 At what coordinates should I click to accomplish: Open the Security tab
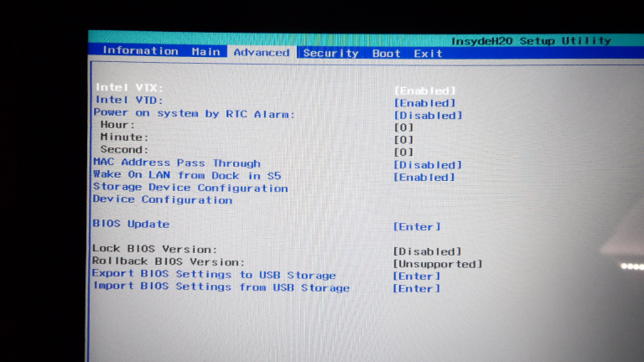pyautogui.click(x=330, y=53)
